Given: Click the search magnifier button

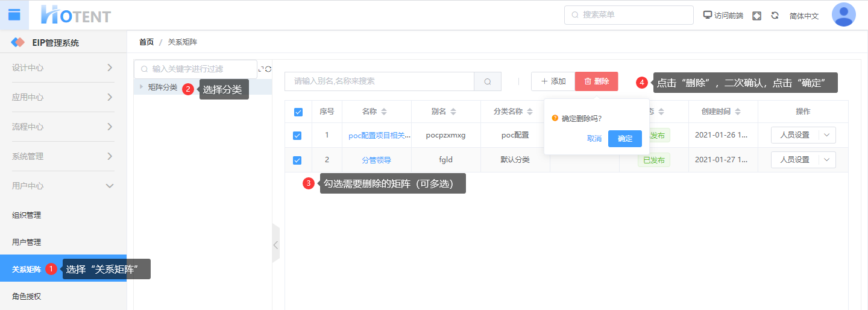Looking at the screenshot, I should pos(488,81).
